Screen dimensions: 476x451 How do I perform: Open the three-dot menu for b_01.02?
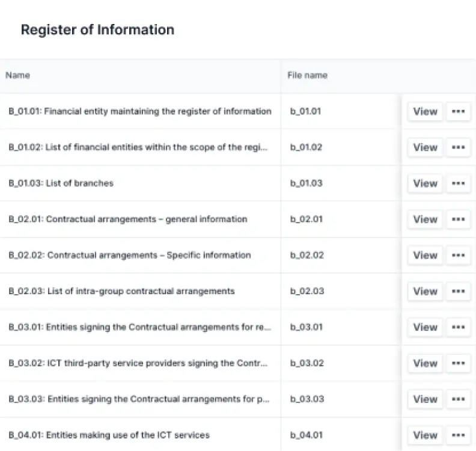458,147
